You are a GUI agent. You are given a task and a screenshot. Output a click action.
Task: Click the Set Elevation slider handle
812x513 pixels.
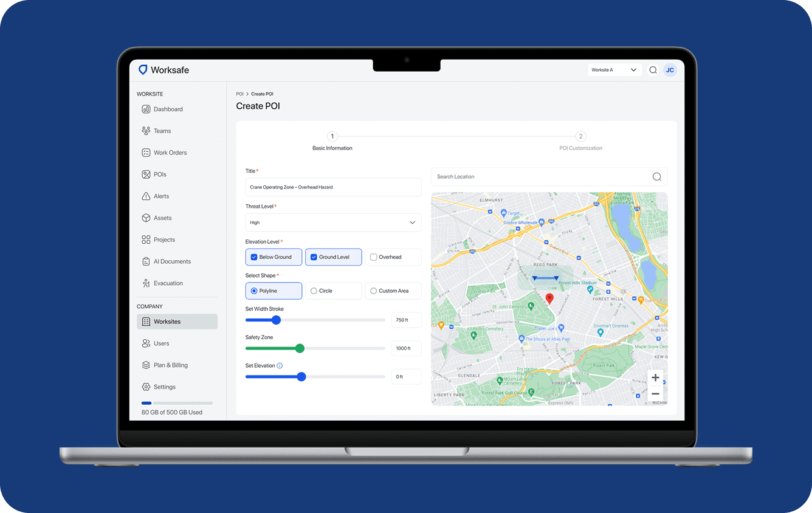(x=301, y=377)
